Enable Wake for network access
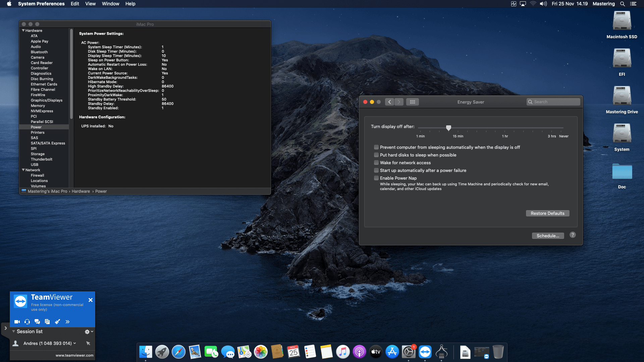644x362 pixels. tap(376, 163)
